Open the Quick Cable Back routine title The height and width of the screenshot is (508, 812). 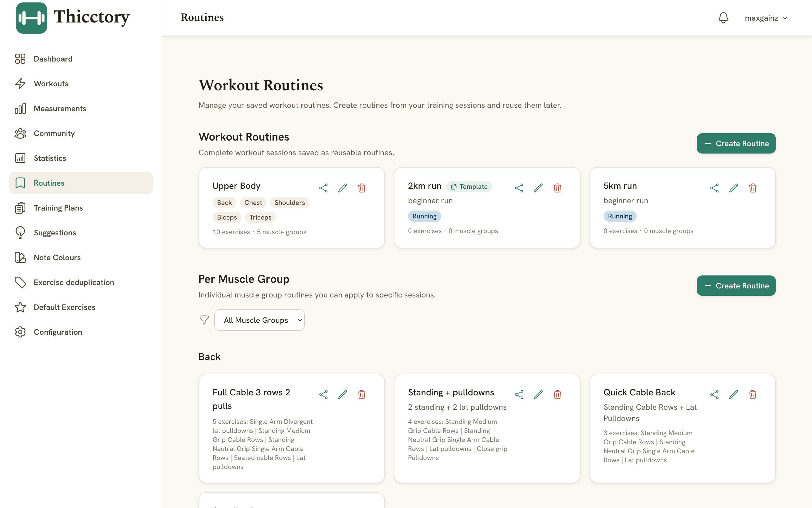pos(639,392)
